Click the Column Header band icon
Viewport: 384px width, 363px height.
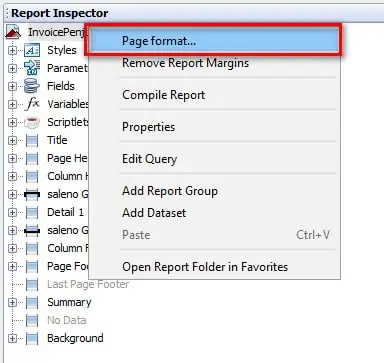click(32, 176)
